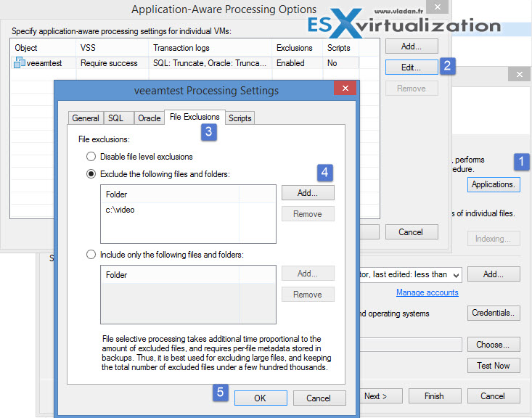This screenshot has width=532, height=418.
Task: Switch to the General tab
Action: (86, 118)
